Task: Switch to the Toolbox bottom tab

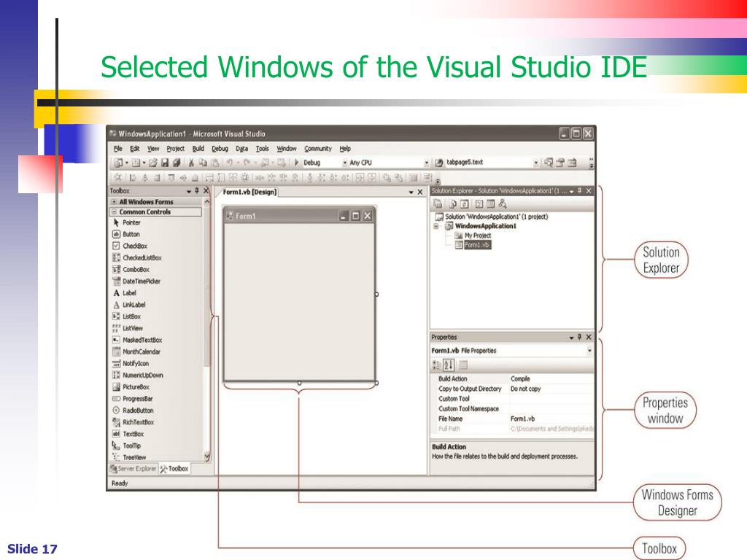Action: point(174,469)
